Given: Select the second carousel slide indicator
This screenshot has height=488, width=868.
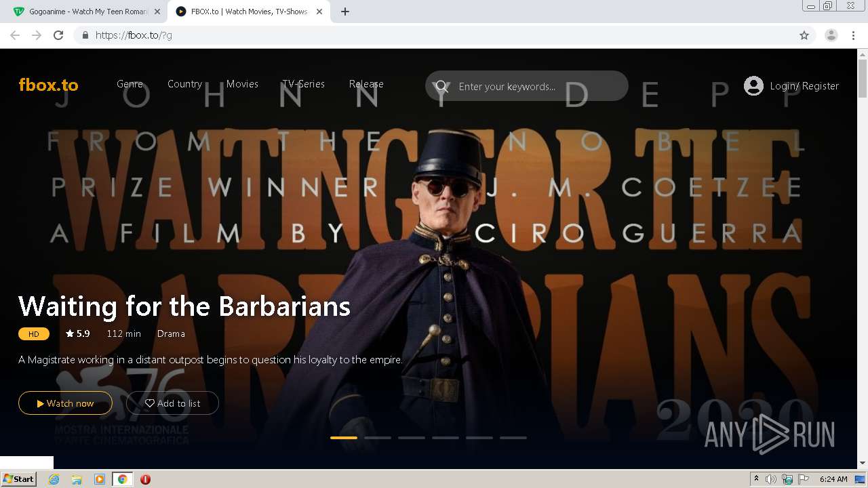Looking at the screenshot, I should click(378, 438).
